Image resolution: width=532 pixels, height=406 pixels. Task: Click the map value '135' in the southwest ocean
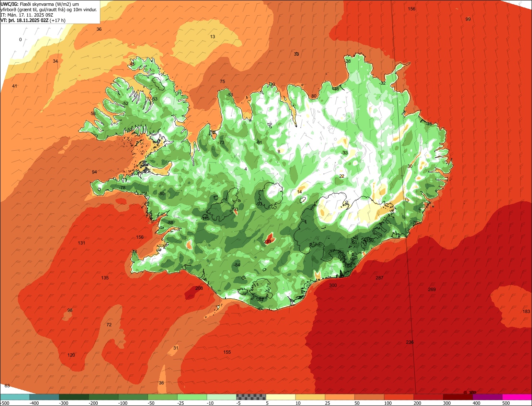105,278
